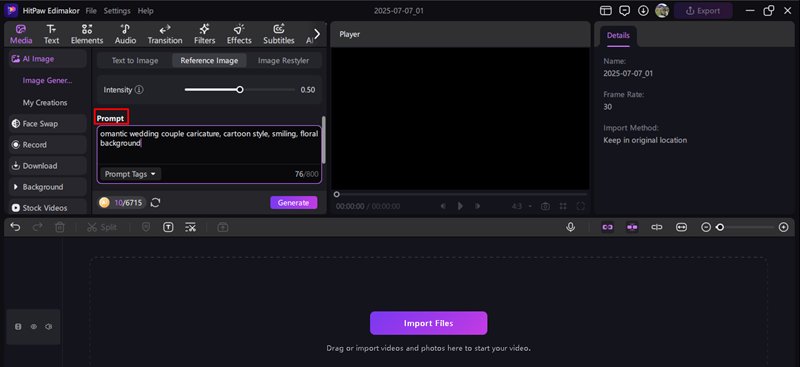The image size is (800, 367).
Task: Open the Effects tab
Action: [x=239, y=34]
